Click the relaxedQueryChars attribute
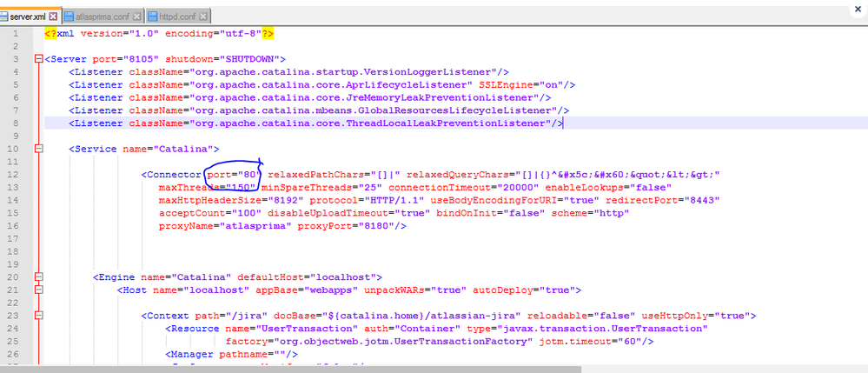The width and height of the screenshot is (868, 373). coord(459,175)
